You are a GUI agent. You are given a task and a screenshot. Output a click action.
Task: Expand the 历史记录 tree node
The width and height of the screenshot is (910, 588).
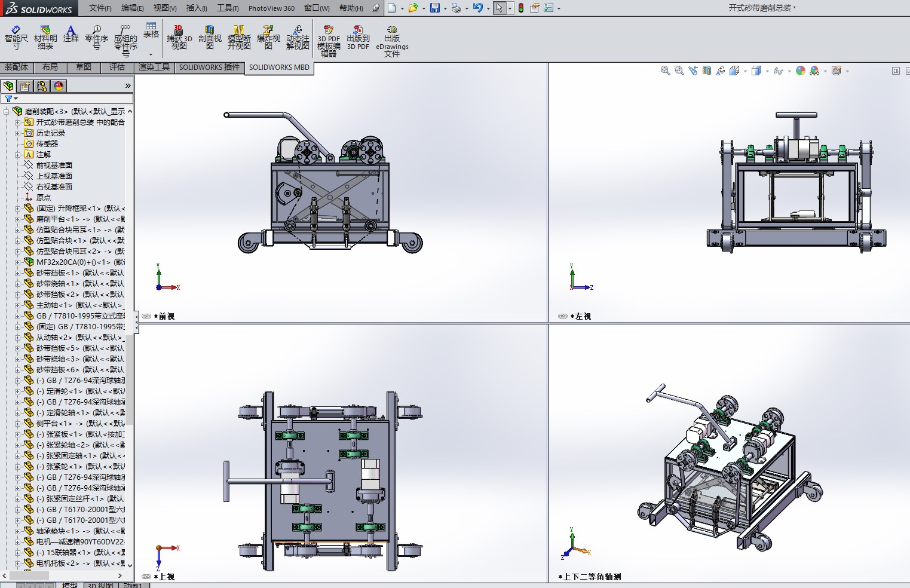click(17, 133)
